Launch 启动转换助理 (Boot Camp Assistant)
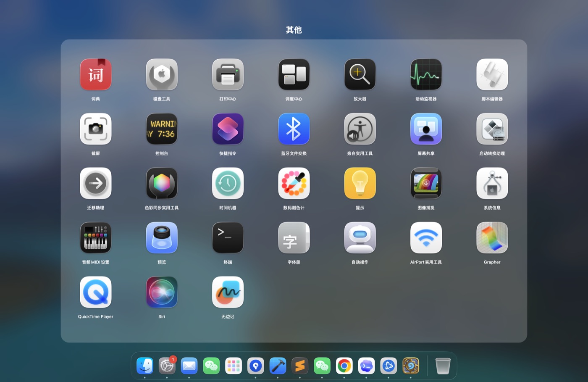Image resolution: width=588 pixels, height=382 pixels. click(x=492, y=129)
